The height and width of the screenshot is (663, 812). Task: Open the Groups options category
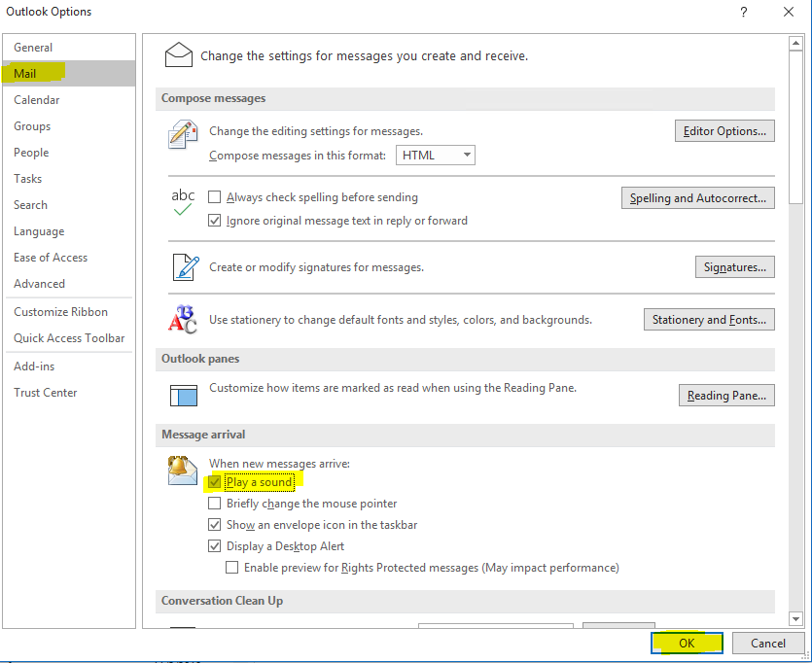69,126
